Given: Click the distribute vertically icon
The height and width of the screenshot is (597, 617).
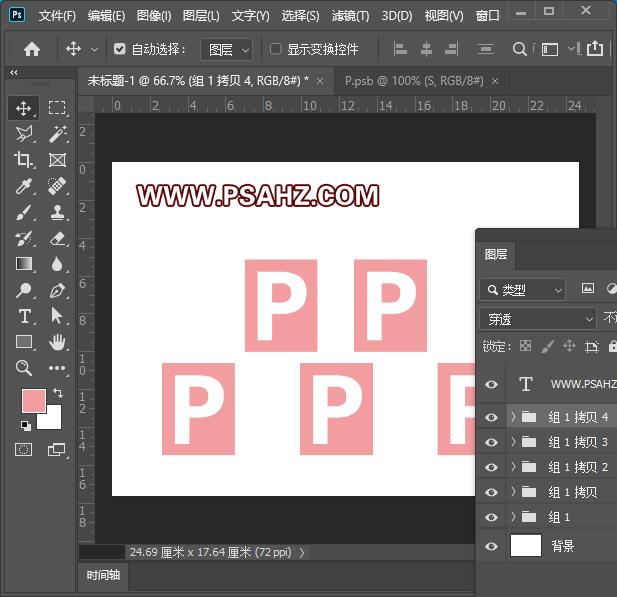Looking at the screenshot, I should 486,49.
